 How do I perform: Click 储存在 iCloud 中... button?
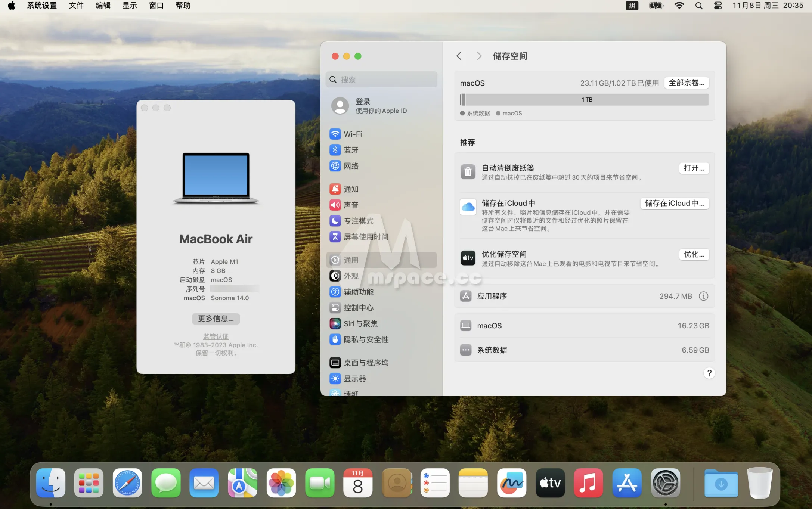coord(675,203)
